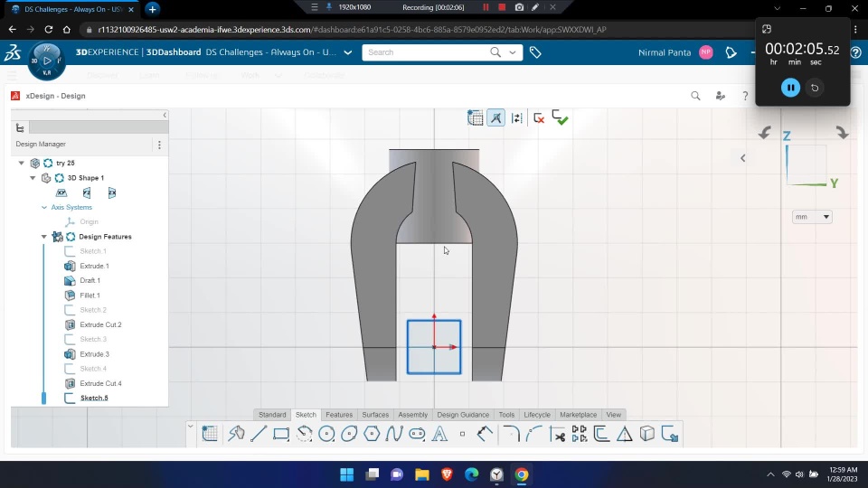Click the tree view icon in Design Manager
Screen dimensions: 868x488
pos(20,128)
